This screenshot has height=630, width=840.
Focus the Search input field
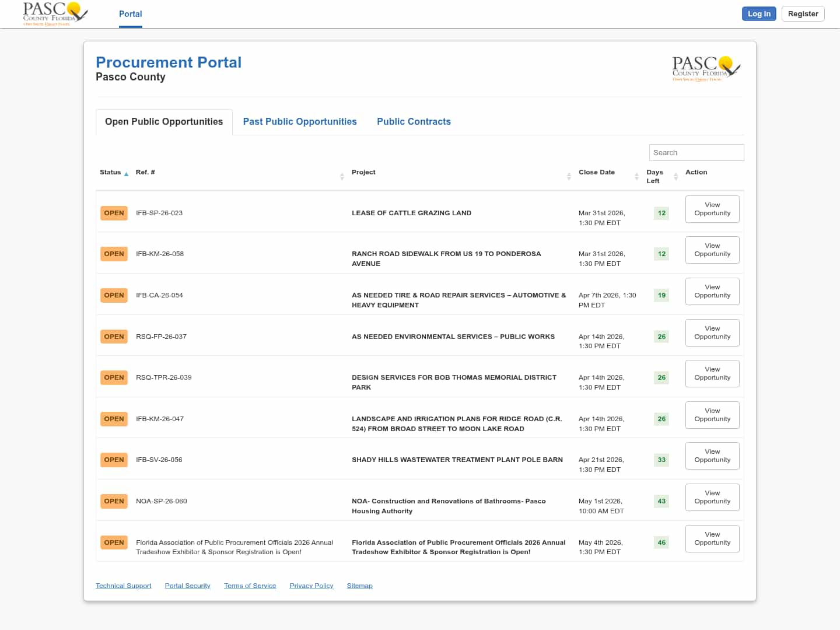tap(696, 152)
